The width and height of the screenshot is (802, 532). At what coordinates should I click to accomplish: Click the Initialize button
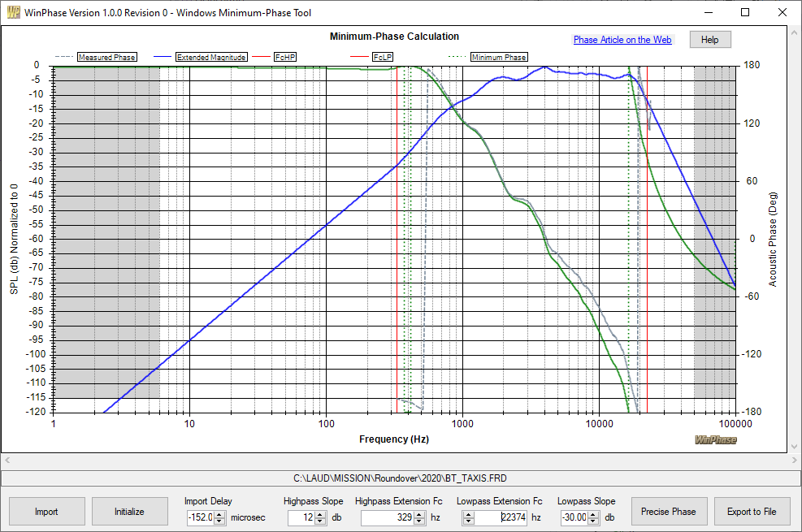point(129,512)
